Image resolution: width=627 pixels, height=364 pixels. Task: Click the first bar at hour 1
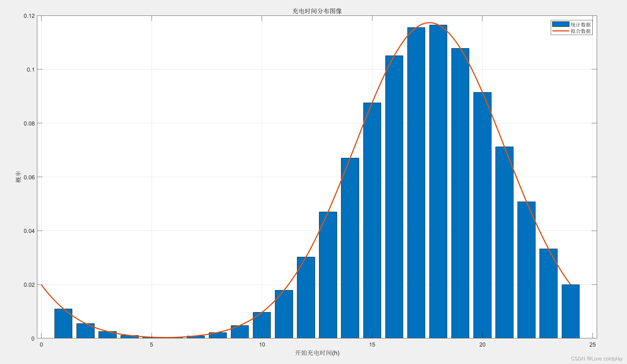tap(63, 323)
